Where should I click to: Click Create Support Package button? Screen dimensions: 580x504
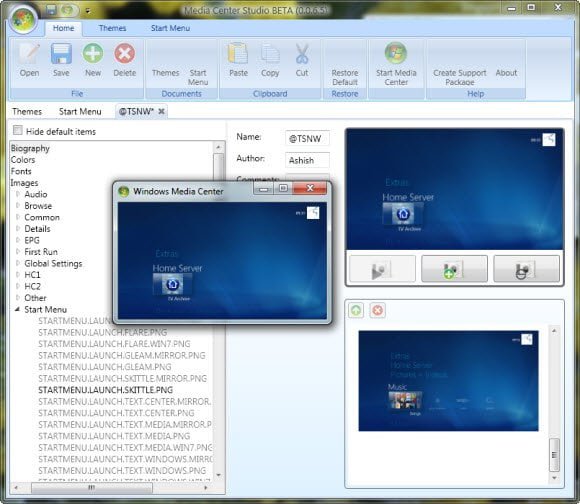pyautogui.click(x=460, y=77)
